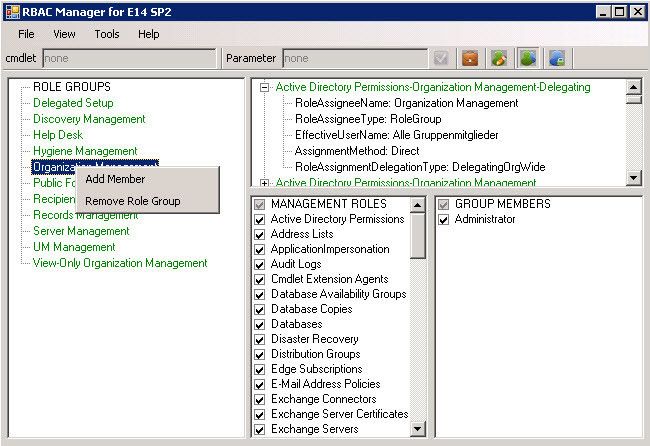Select View-Only Organization Management role group

tap(120, 263)
